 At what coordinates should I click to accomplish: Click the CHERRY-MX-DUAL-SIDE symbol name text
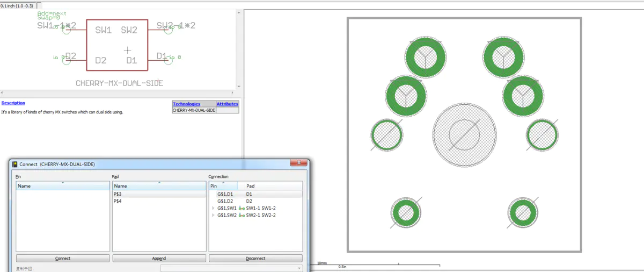pyautogui.click(x=119, y=83)
